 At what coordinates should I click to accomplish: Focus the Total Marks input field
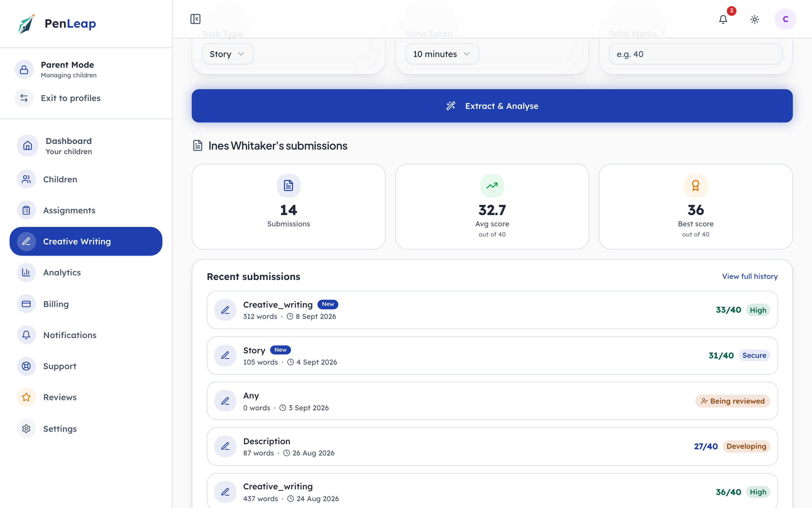[696, 54]
